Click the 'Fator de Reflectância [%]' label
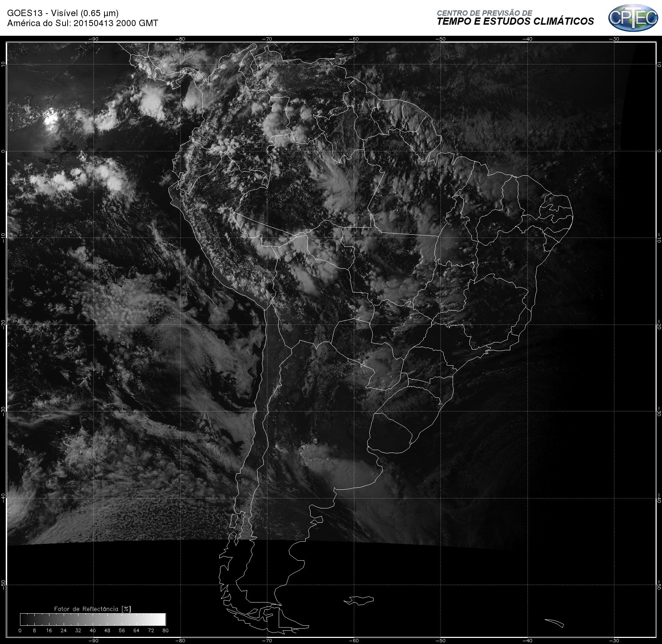Image resolution: width=662 pixels, height=644 pixels. coord(93,609)
